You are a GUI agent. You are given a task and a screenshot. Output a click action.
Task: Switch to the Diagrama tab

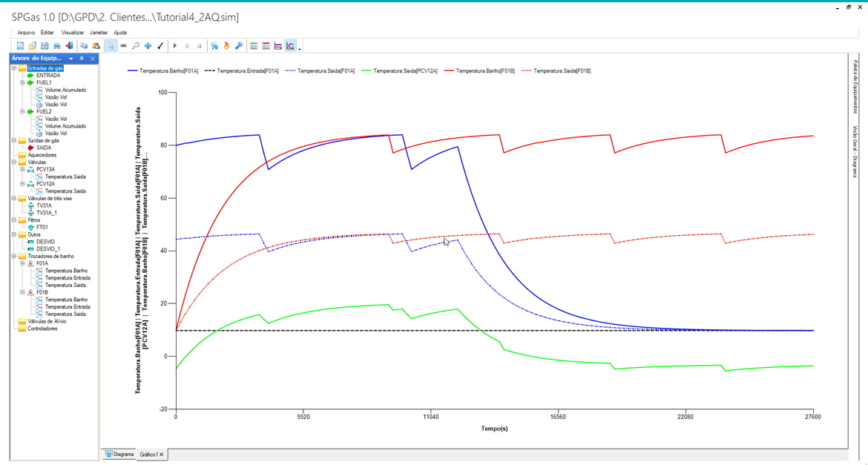pos(119,454)
